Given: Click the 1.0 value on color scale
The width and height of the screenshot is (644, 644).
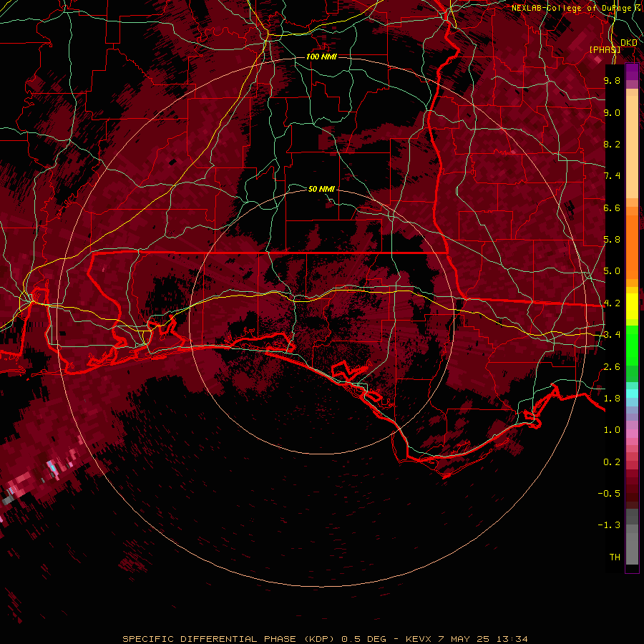Looking at the screenshot, I should (612, 430).
